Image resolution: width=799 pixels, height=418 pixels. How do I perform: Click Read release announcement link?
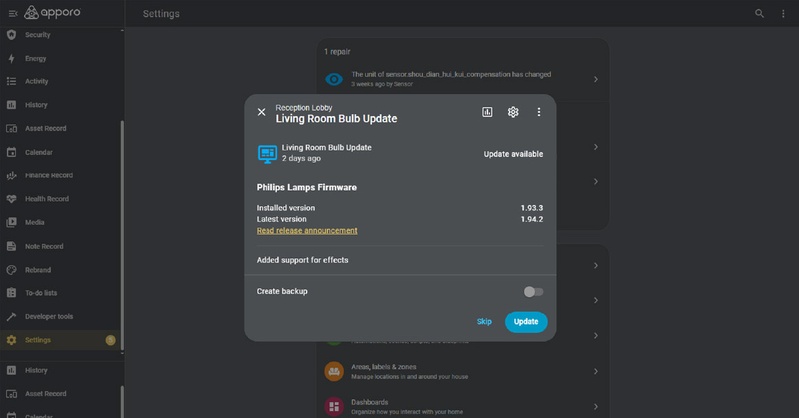pyautogui.click(x=307, y=231)
